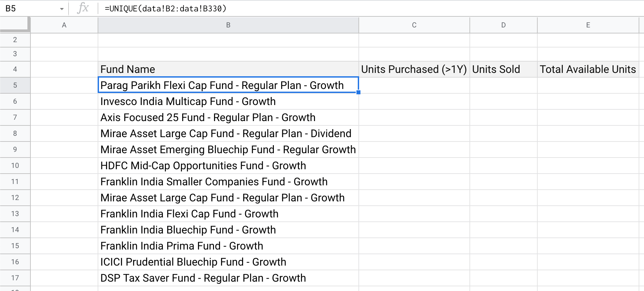Select column A header
This screenshot has width=644, height=291.
tap(64, 25)
